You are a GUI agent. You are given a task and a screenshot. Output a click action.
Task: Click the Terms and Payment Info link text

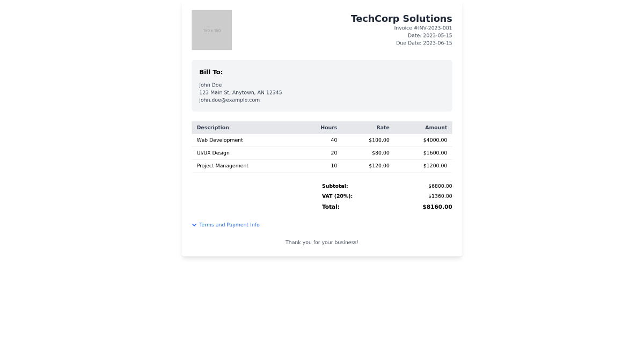[x=229, y=224]
